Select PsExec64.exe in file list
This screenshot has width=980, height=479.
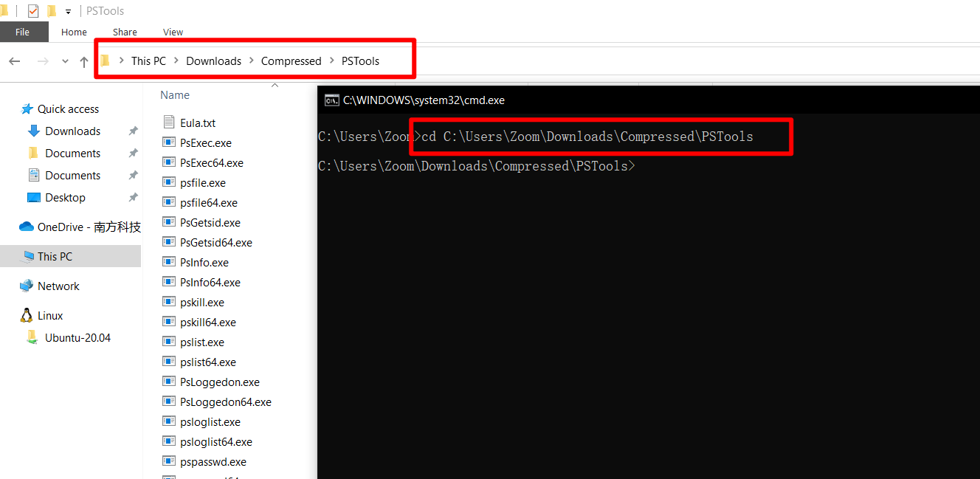click(x=212, y=163)
